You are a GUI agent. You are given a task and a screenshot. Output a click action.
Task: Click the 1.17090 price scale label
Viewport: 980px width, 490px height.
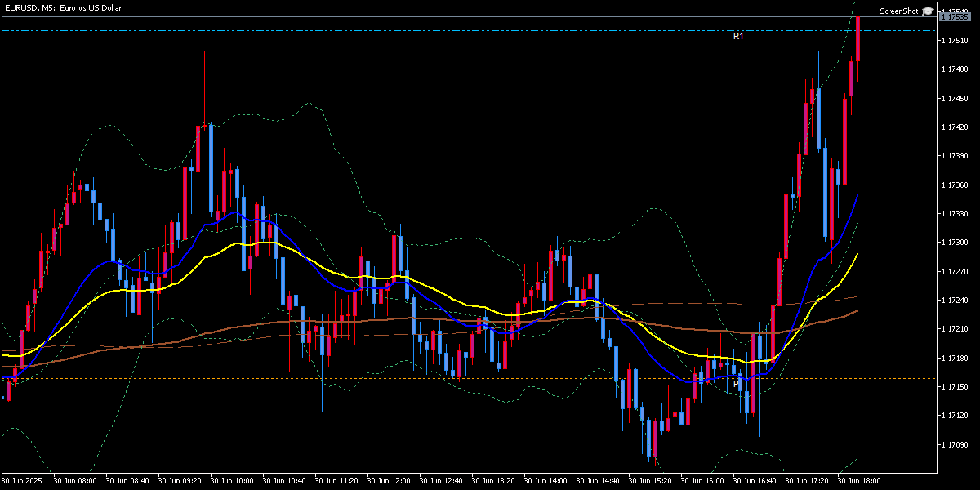[x=954, y=445]
